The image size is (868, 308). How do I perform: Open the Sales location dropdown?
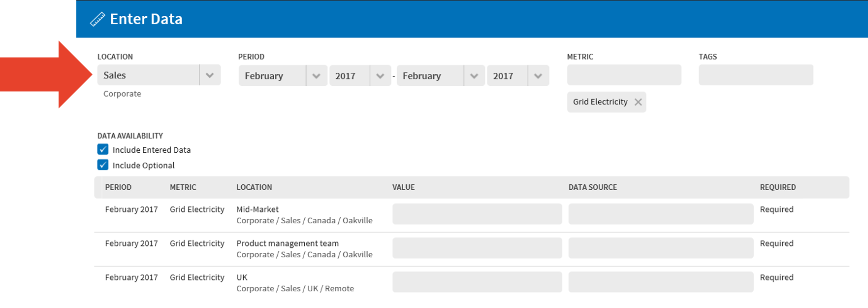pyautogui.click(x=210, y=75)
